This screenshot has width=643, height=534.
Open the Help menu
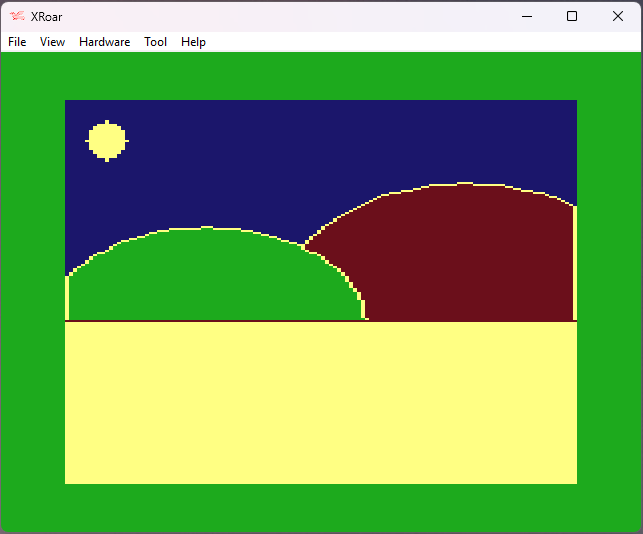[193, 42]
